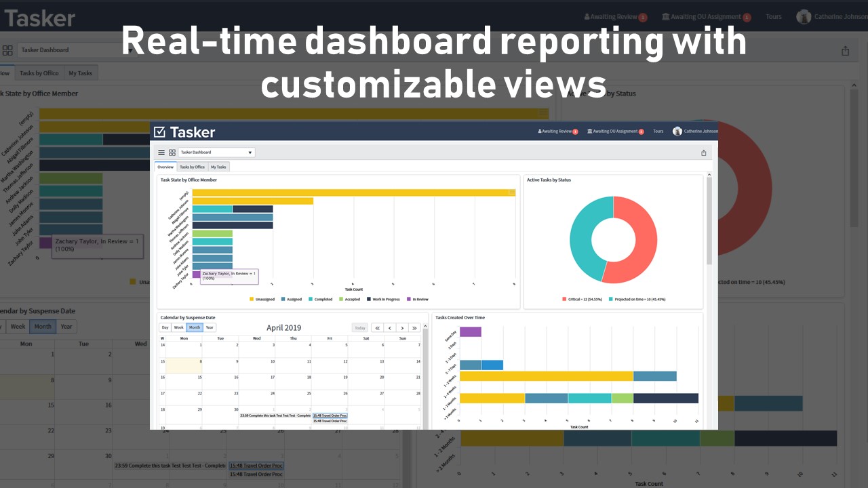Click the share/export icon in inner dashboard toolbar
This screenshot has width=868, height=488.
point(704,152)
